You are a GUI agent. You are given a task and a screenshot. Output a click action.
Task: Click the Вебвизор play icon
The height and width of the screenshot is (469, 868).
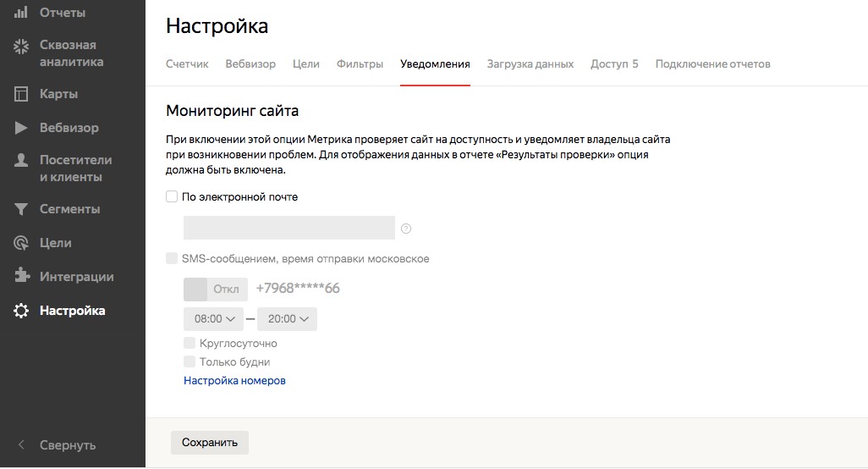pyautogui.click(x=21, y=128)
